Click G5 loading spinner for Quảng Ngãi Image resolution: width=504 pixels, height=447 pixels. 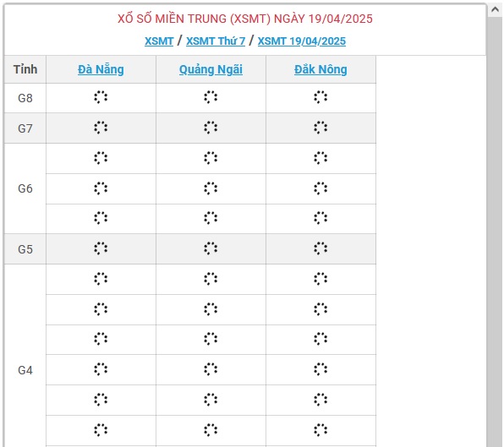click(211, 248)
